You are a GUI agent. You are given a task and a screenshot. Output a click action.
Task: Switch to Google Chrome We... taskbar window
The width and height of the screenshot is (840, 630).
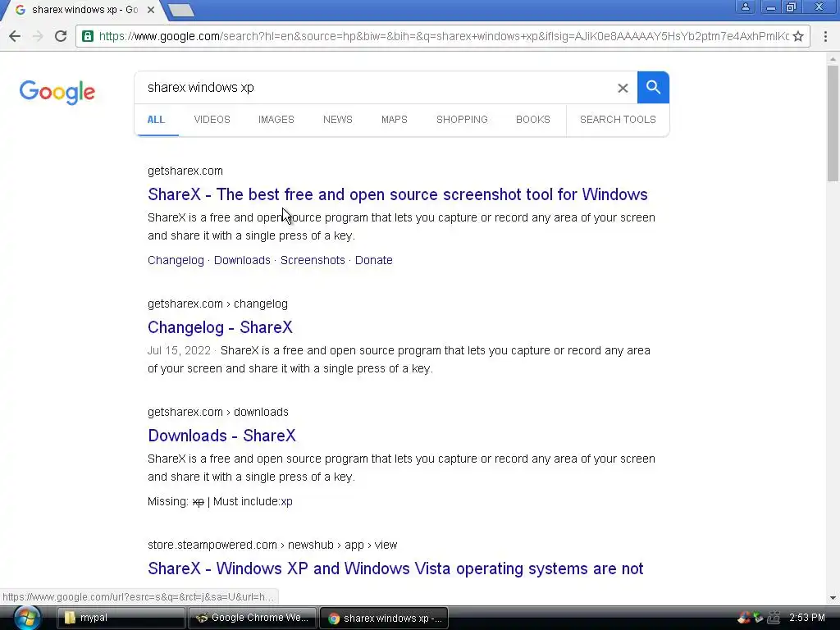[253, 618]
